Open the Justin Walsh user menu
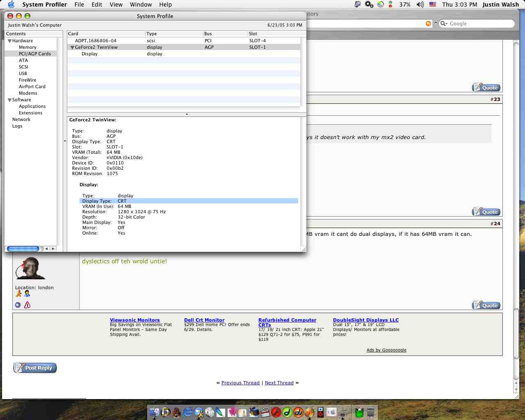Image resolution: width=525 pixels, height=420 pixels. click(x=500, y=5)
